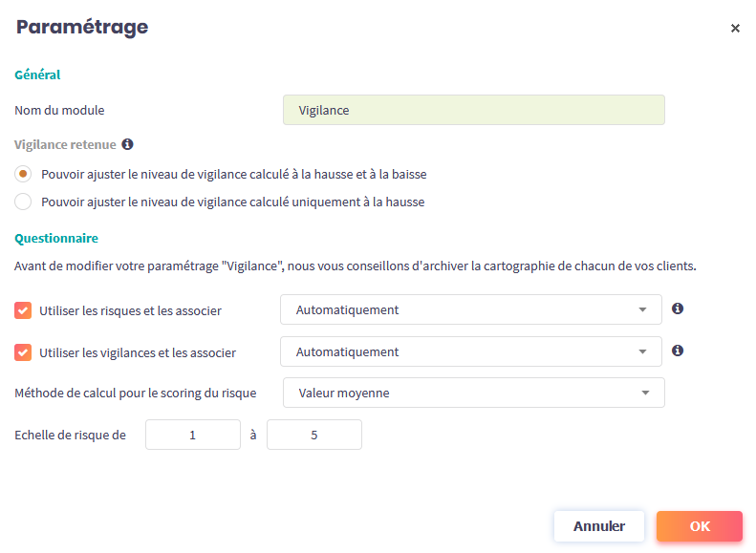Click the 'Nom du module' text field
Screen dimensions: 756x553
473,110
